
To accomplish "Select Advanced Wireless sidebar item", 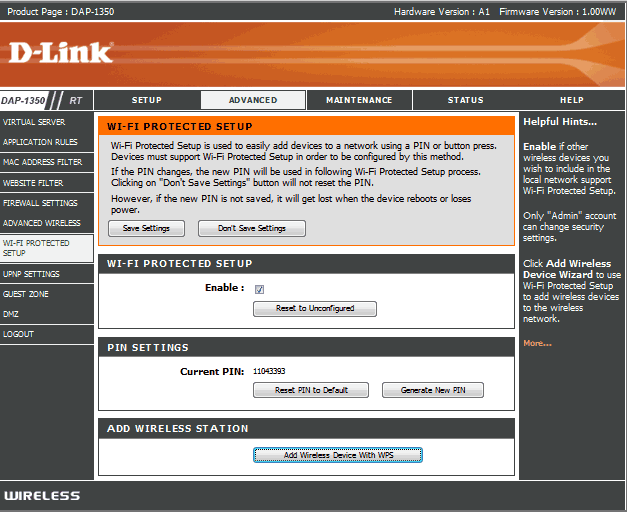I will pyautogui.click(x=41, y=223).
